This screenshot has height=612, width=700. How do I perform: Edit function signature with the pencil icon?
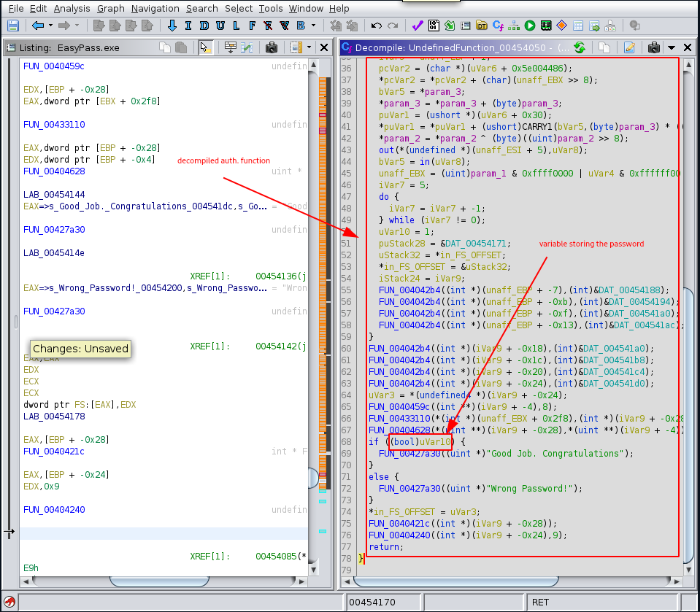[630, 47]
